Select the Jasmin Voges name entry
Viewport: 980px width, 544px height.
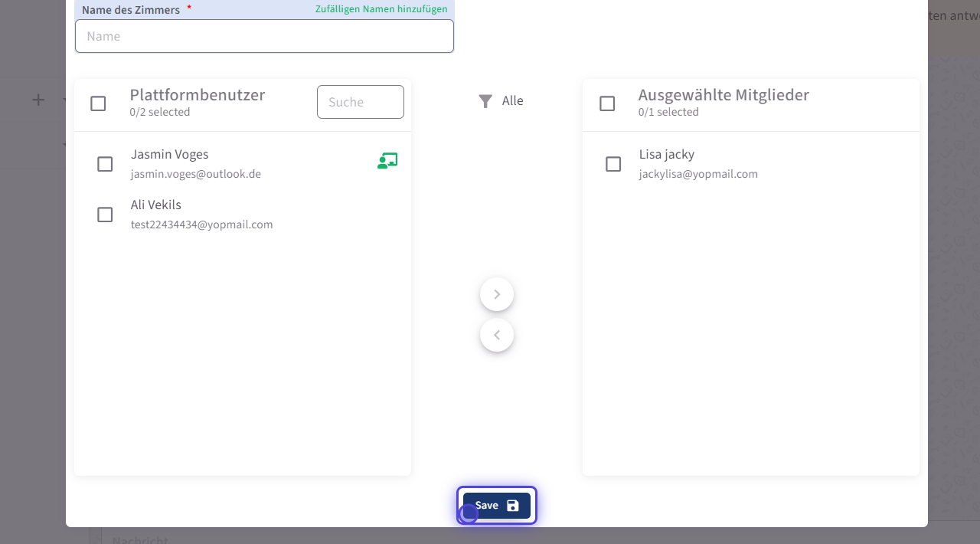point(169,155)
